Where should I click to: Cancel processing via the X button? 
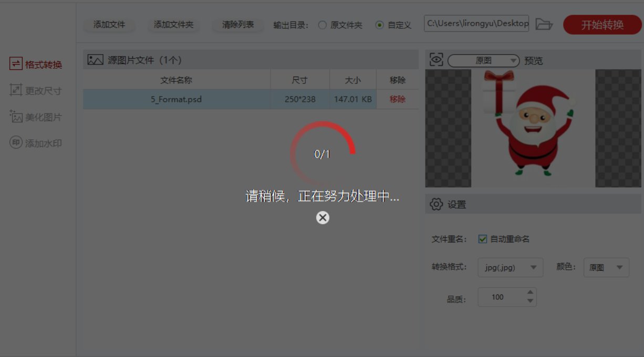(x=322, y=217)
